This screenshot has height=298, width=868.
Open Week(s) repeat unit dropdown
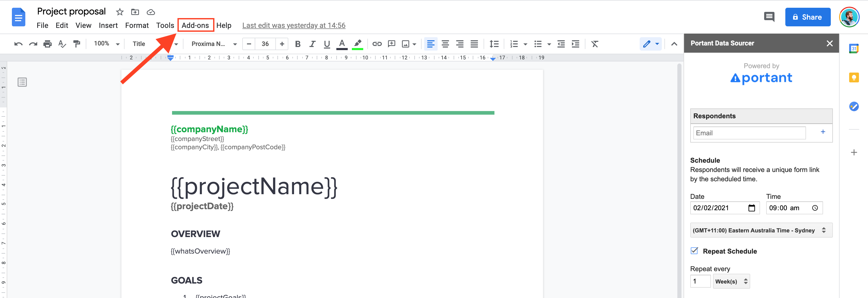click(731, 281)
